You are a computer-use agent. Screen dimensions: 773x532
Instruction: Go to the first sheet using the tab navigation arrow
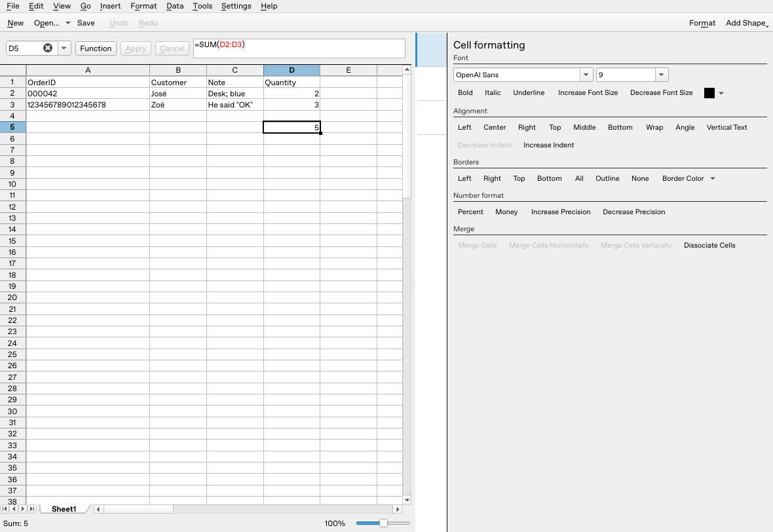pyautogui.click(x=5, y=509)
